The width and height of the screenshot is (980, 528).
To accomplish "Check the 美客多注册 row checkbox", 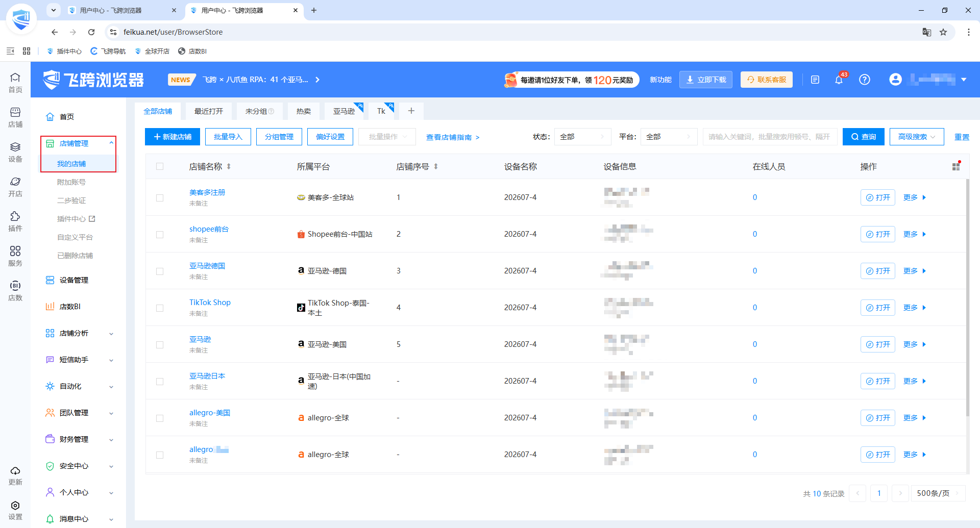I will pos(160,197).
